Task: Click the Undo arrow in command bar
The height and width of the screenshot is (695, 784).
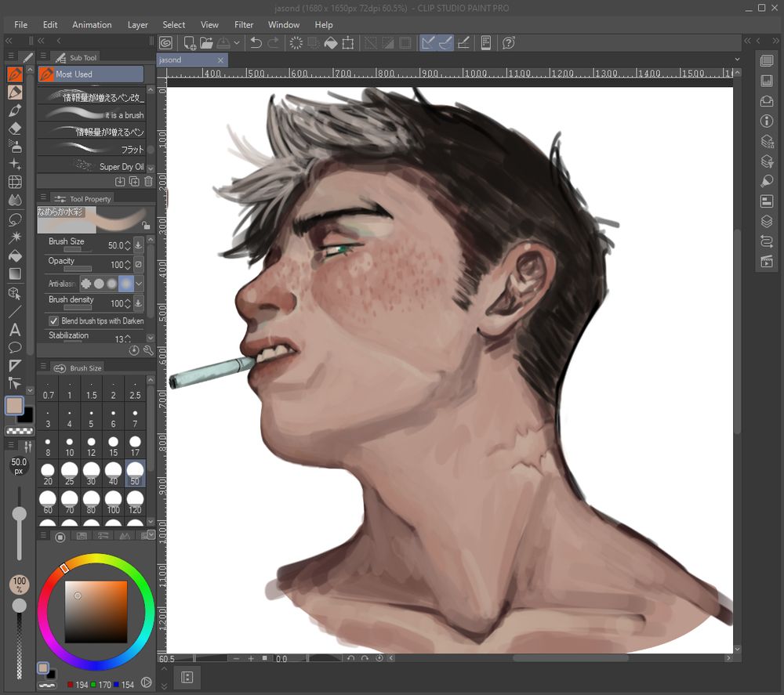Action: pyautogui.click(x=256, y=43)
